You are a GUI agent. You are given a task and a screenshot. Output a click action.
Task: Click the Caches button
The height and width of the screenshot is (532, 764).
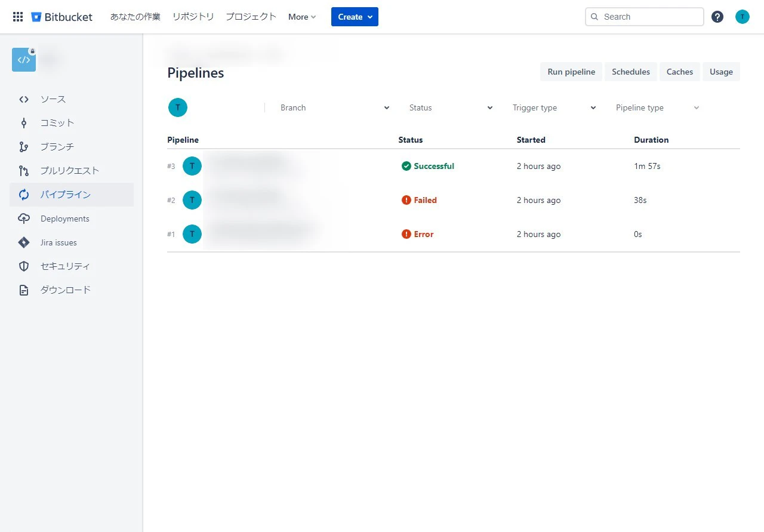(x=680, y=72)
